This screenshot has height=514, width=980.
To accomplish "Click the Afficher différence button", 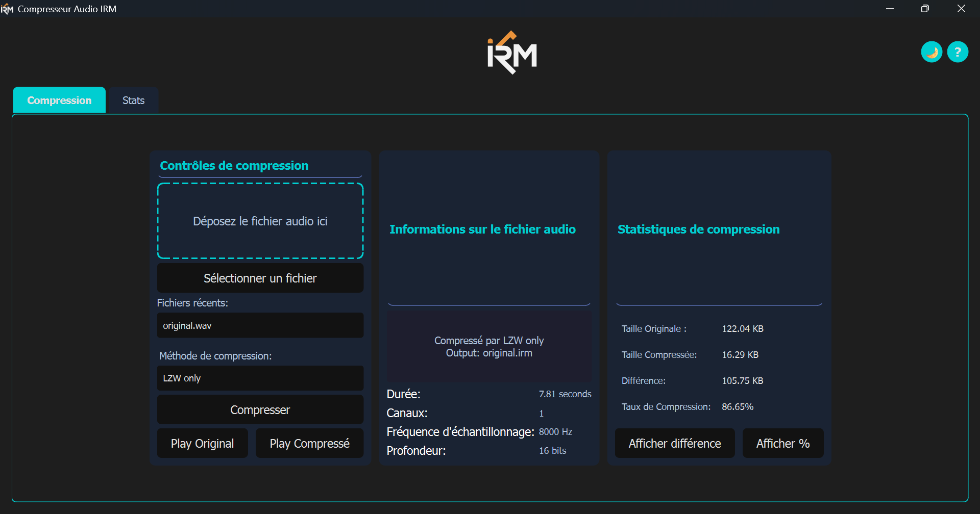I will point(674,444).
